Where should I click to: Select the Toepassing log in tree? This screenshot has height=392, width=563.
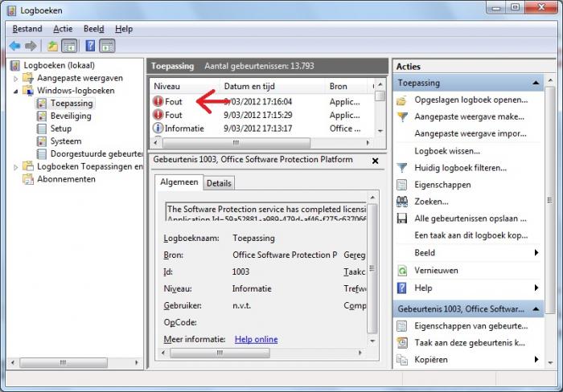pos(72,104)
